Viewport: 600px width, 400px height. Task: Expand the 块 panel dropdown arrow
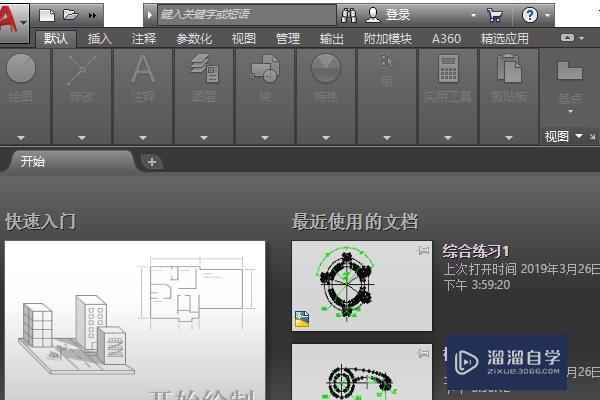pos(265,137)
